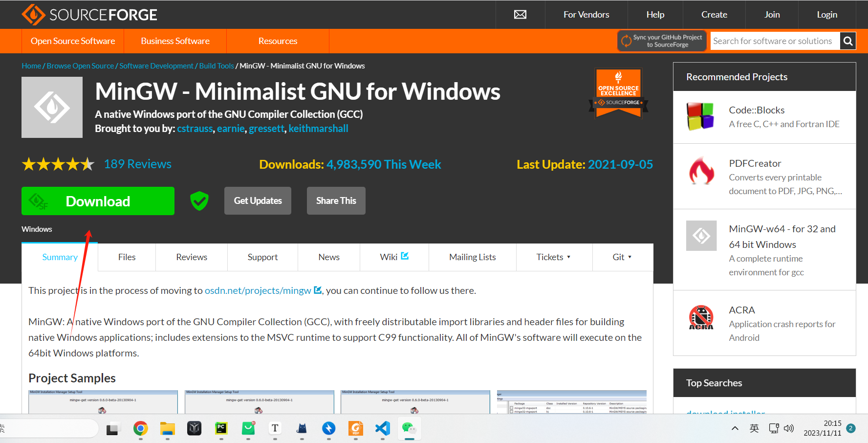Image resolution: width=868 pixels, height=443 pixels.
Task: Click the PDFCreator flame icon
Action: coord(701,171)
